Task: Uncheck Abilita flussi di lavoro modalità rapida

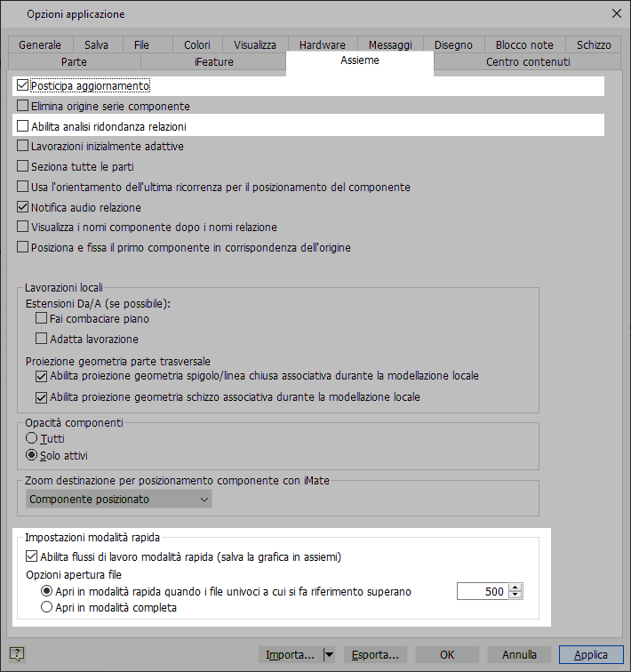Action: (x=32, y=556)
